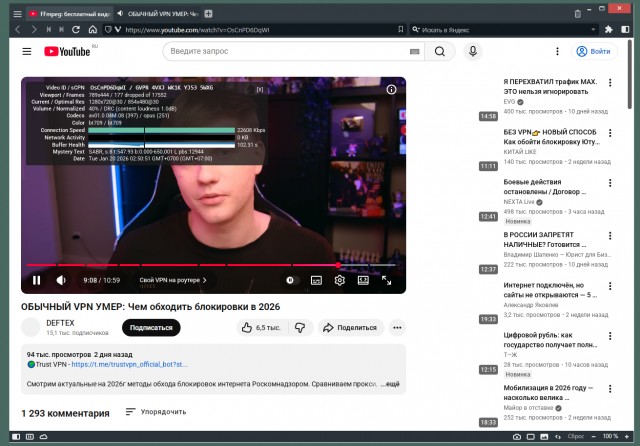Open video Боевые действия остановлены
Screen dimensions: 640x446
544,187
